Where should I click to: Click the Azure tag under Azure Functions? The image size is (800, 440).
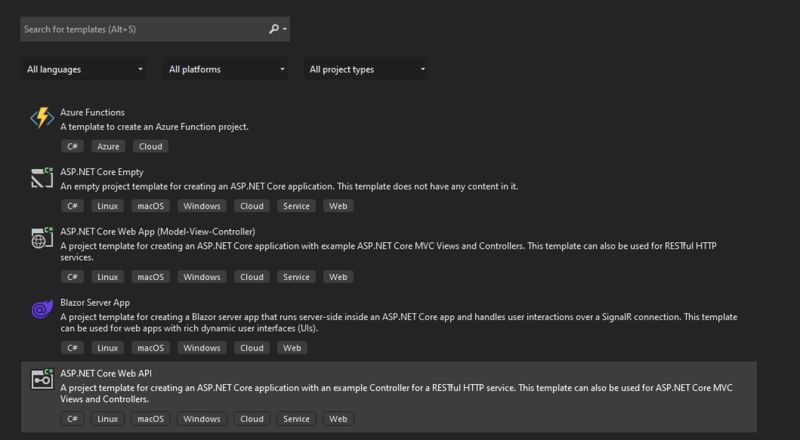108,146
